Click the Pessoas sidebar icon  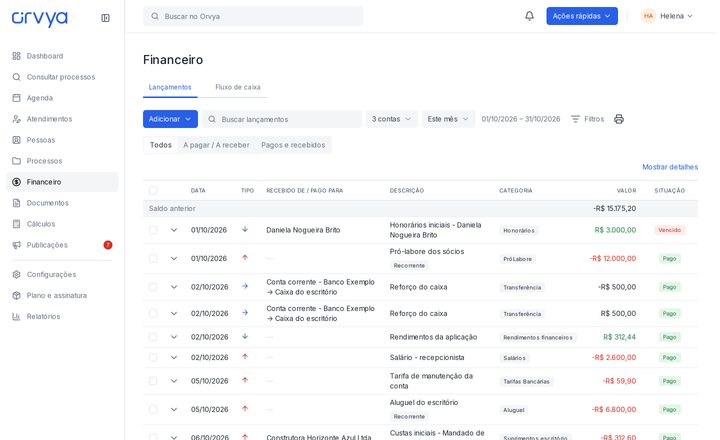[17, 140]
